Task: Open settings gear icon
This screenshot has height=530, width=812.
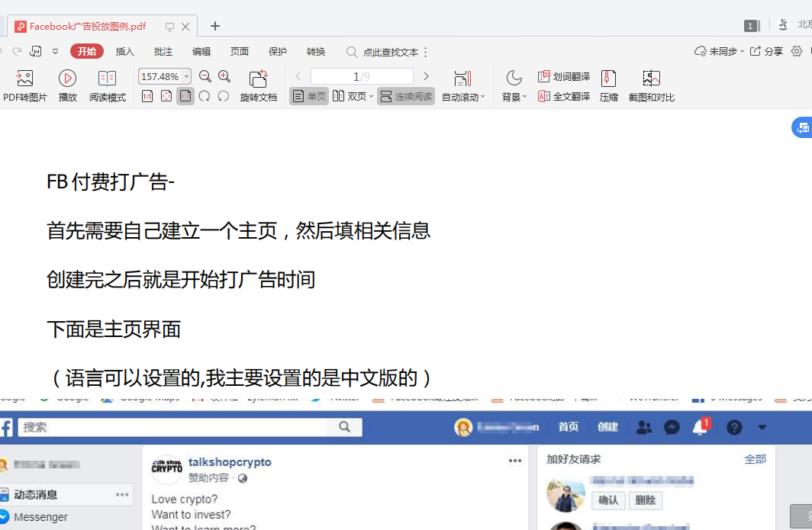Action: tap(797, 51)
